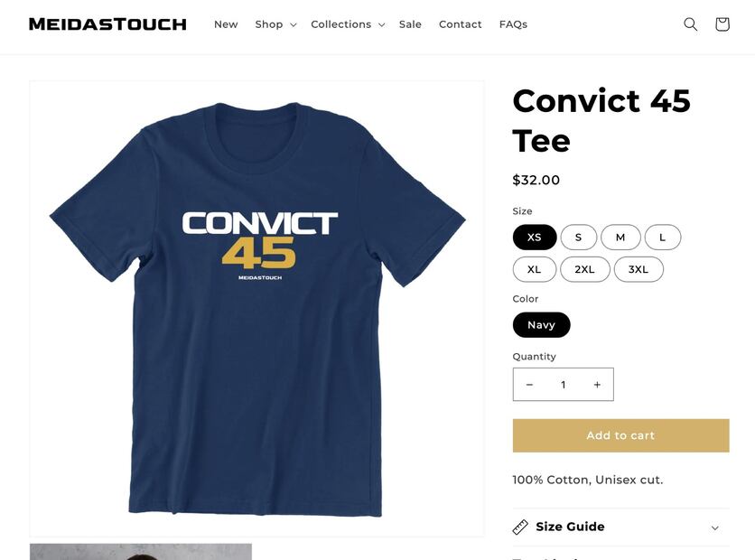Select size XS
The width and height of the screenshot is (755, 560).
coord(535,237)
